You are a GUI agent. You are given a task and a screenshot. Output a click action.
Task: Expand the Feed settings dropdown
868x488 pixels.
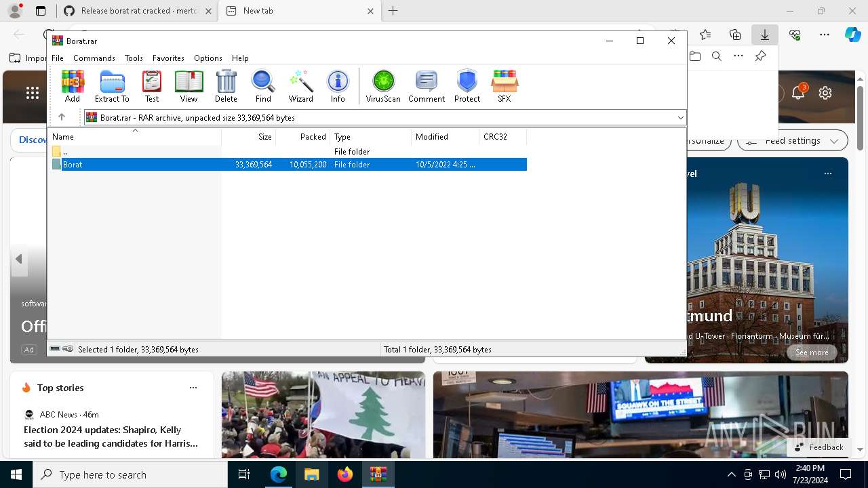point(833,141)
